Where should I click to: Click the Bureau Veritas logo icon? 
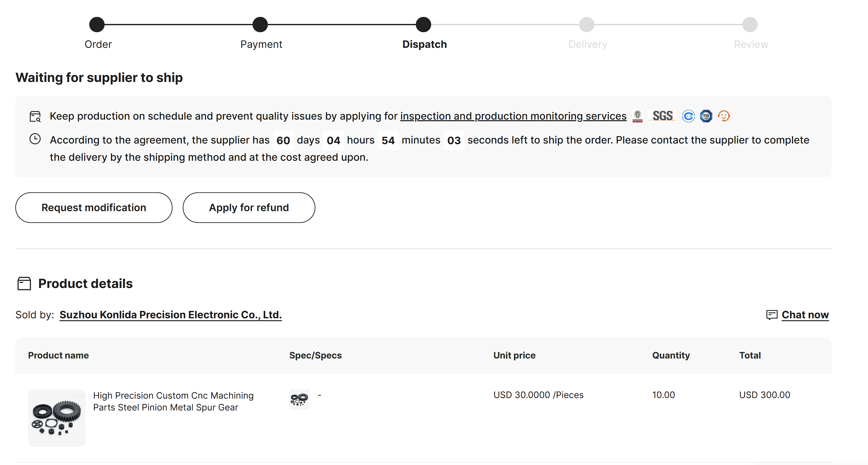[x=637, y=116]
